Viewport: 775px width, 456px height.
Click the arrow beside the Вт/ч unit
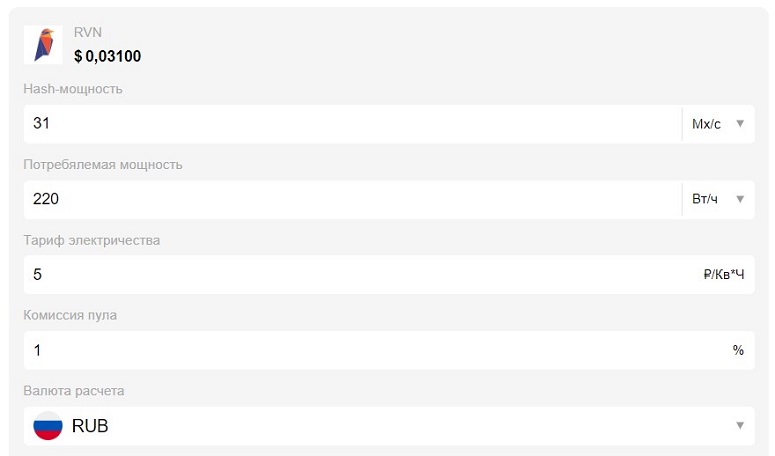(x=740, y=199)
